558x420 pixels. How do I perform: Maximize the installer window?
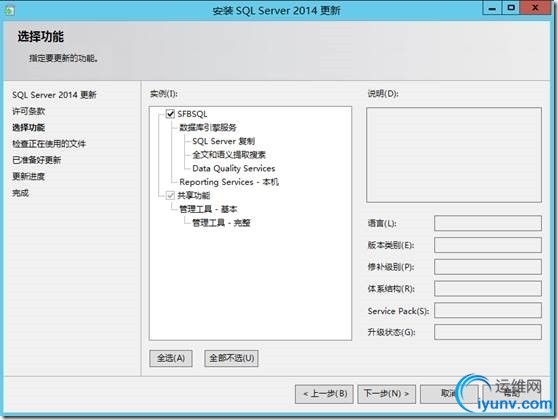[x=511, y=8]
